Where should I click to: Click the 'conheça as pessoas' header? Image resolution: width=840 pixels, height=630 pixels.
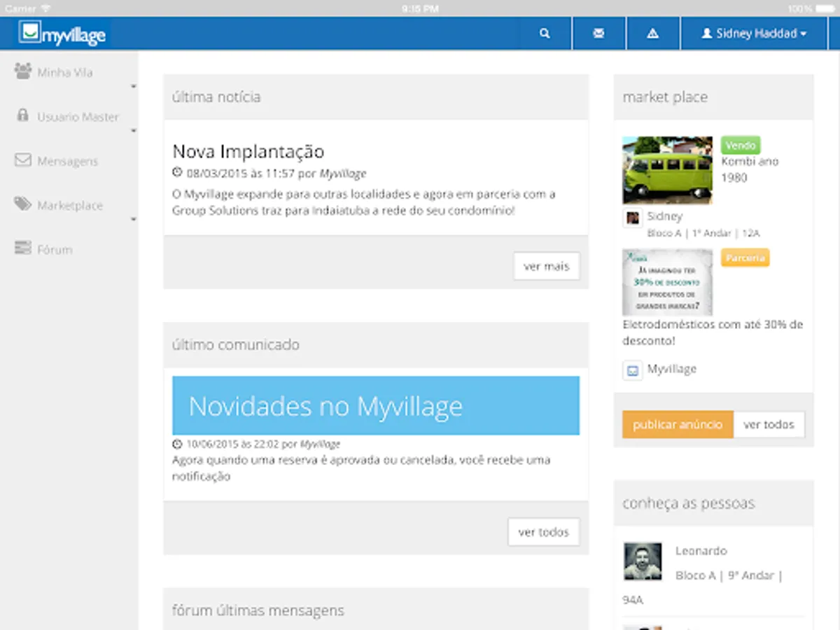pos(713,503)
